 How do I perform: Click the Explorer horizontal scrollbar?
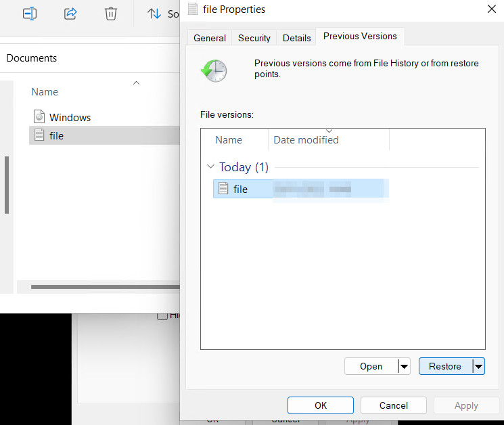coord(101,287)
